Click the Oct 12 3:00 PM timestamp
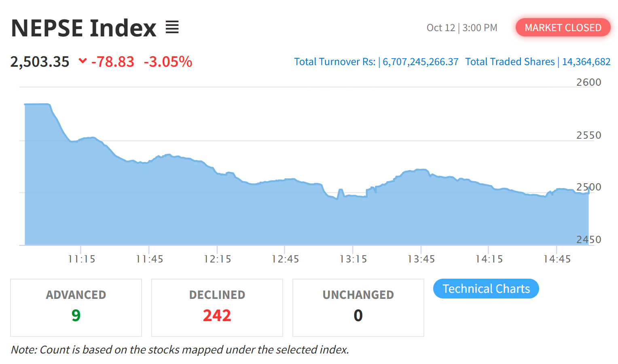Screen dimensions: 618x364 pyautogui.click(x=462, y=28)
